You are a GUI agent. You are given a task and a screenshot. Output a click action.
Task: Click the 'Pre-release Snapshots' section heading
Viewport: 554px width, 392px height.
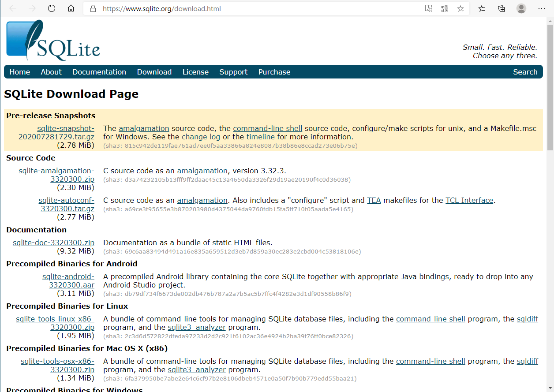[51, 116]
